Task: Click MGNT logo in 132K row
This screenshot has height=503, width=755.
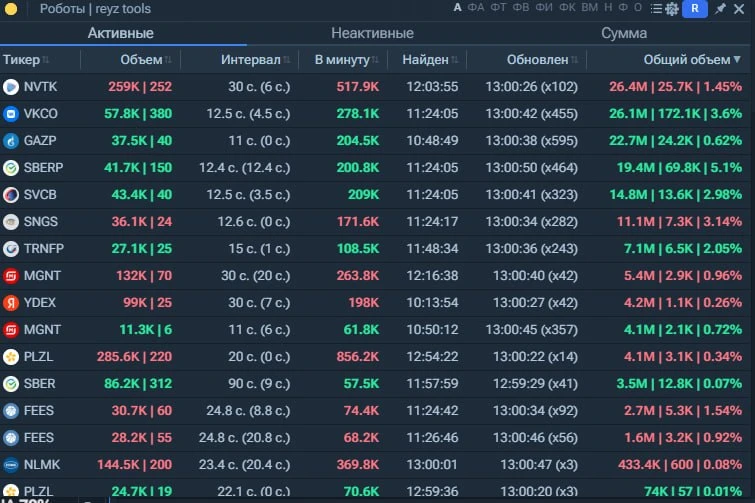Action: tap(11, 275)
